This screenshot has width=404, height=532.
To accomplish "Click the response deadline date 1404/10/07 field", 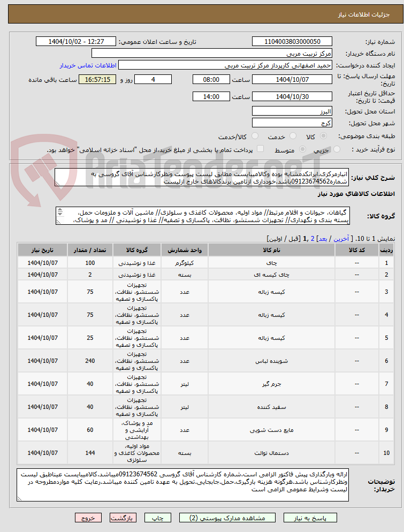I will pyautogui.click(x=292, y=79).
